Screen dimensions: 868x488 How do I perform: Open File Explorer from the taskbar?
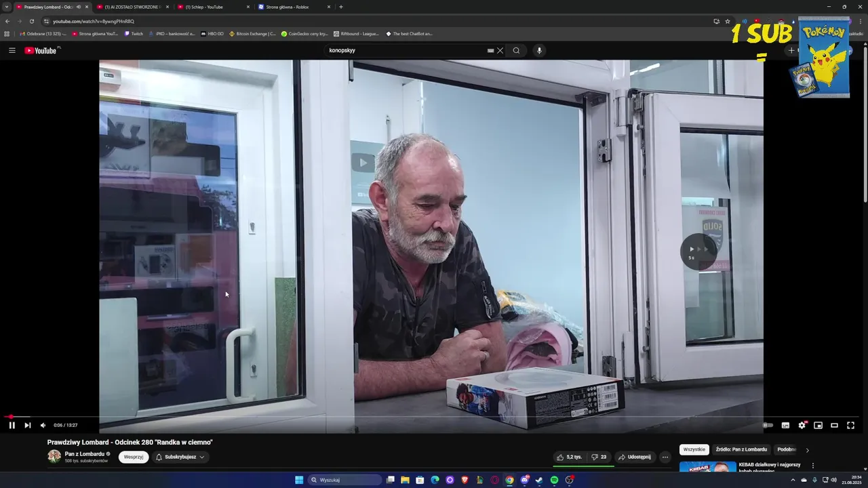405,480
